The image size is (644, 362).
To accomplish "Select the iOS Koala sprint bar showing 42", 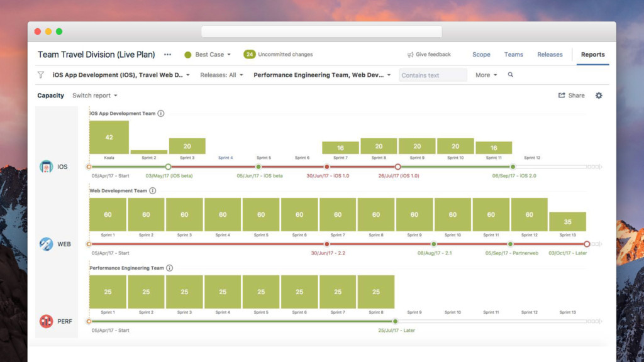I will [109, 137].
